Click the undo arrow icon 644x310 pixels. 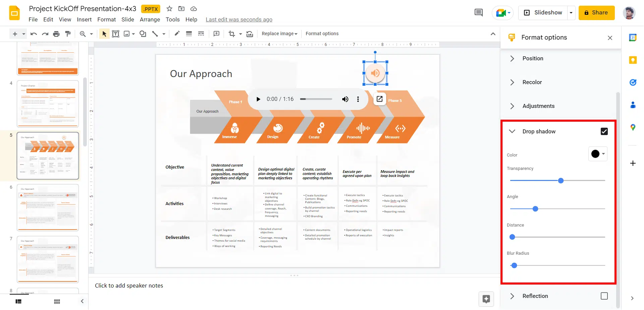click(34, 34)
